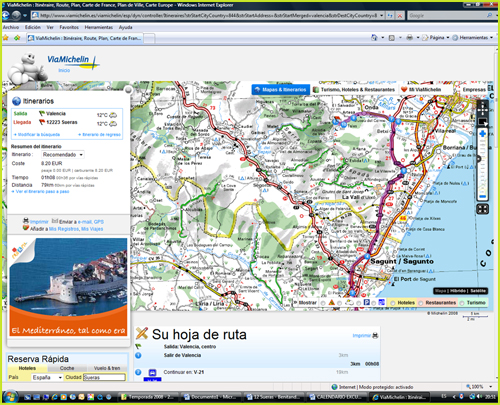The width and height of the screenshot is (500, 405).
Task: Open the recent pages dropdown arrow
Action: click(25, 15)
